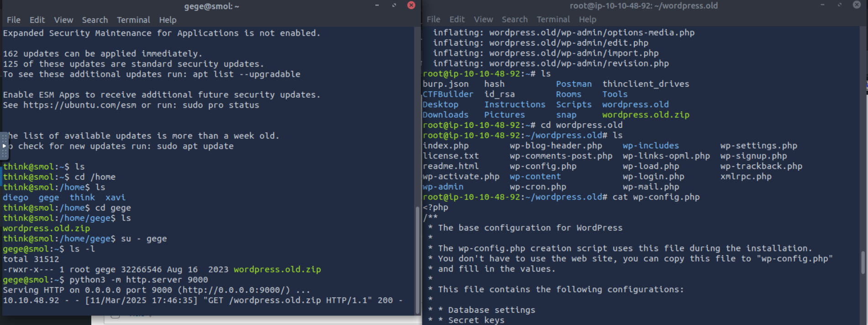Screen dimensions: 868x325
Task: Maximize the root@ip-10-10-48-92 terminal window
Action: pos(839,5)
